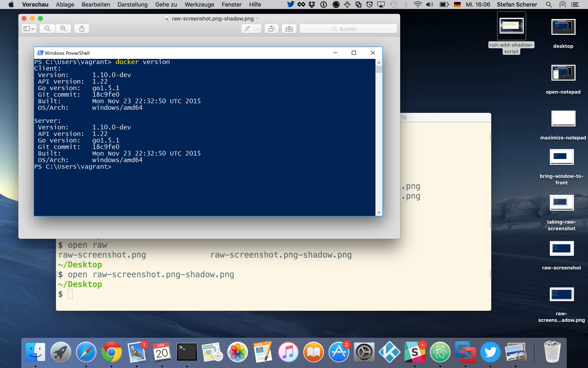Image resolution: width=588 pixels, height=368 pixels.
Task: Open the Ablage menu
Action: [65, 4]
